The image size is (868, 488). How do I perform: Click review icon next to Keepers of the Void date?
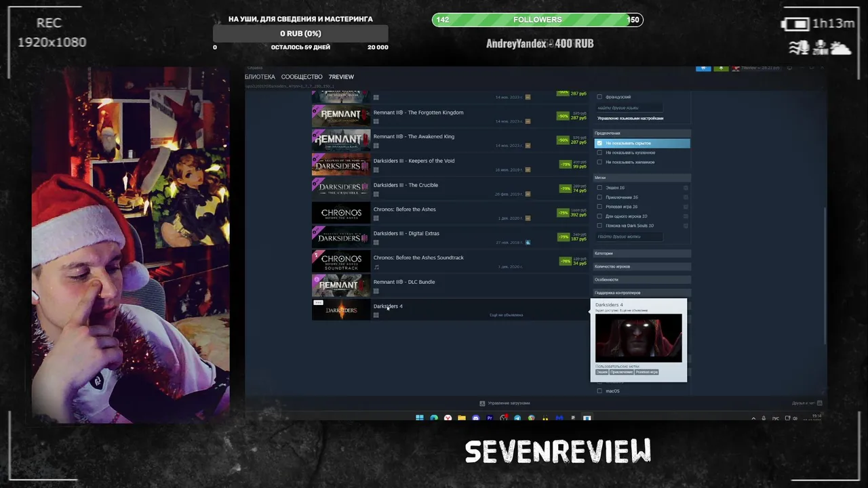(528, 169)
